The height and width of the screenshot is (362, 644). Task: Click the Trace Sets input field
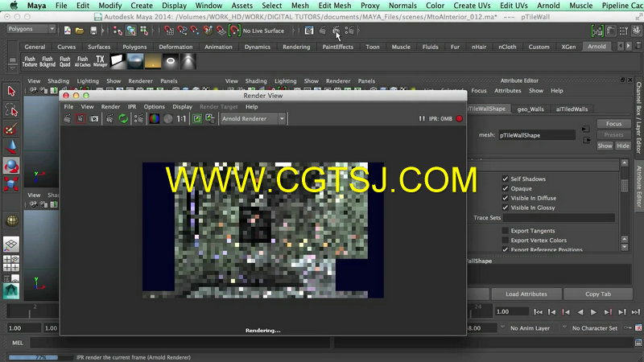[559, 217]
